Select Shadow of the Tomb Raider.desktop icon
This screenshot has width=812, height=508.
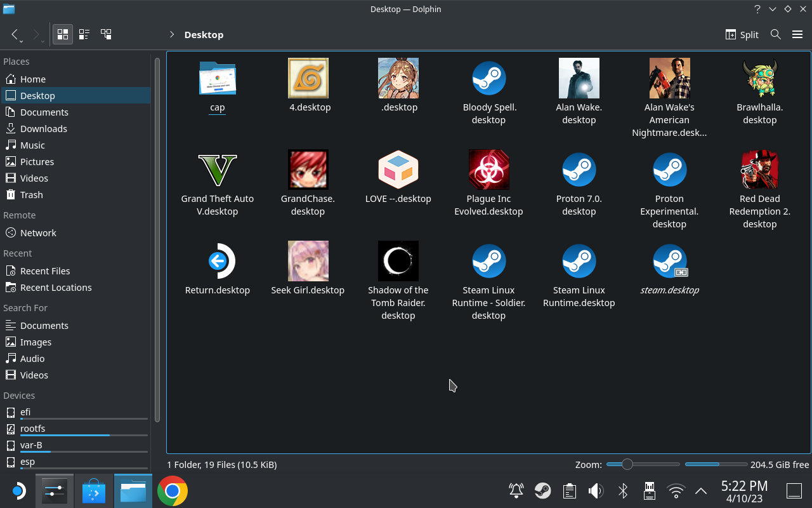[x=398, y=261]
